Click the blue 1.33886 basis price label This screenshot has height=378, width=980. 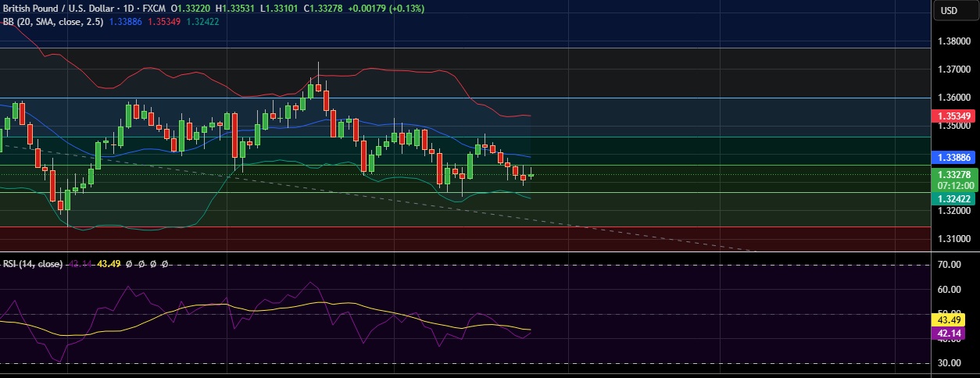click(955, 157)
